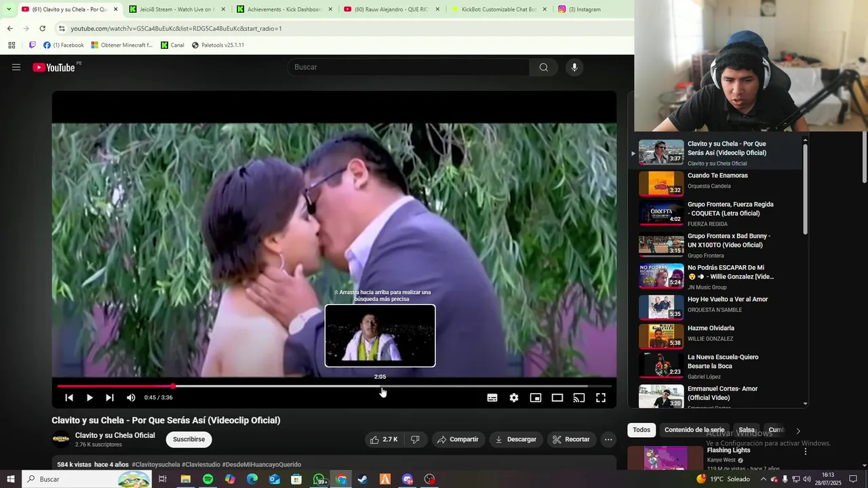This screenshot has height=488, width=868.
Task: Expand more filter chips with right arrow
Action: (798, 430)
